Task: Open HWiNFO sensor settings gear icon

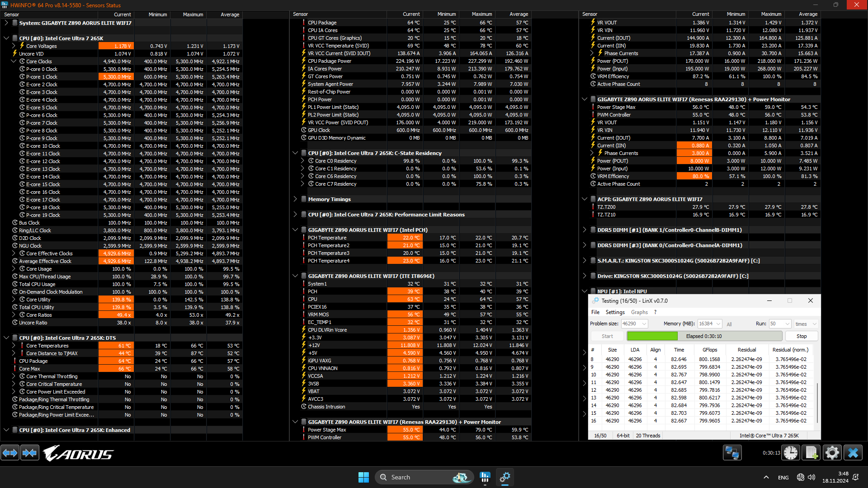Action: point(832,452)
